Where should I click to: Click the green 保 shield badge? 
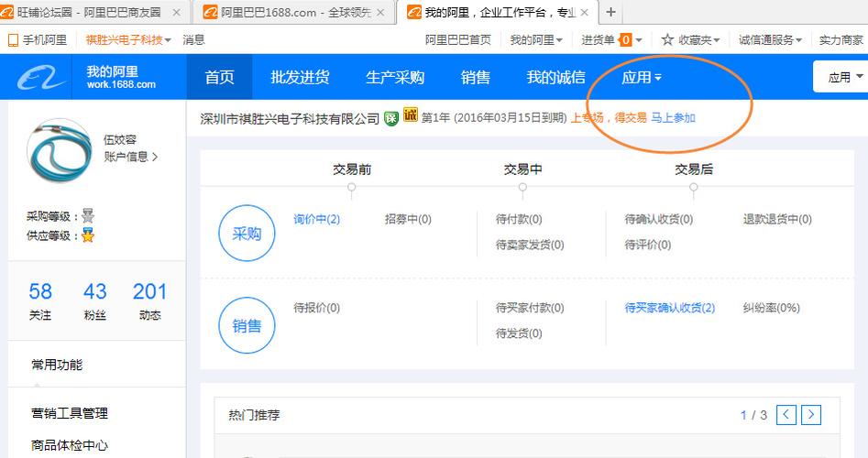[x=390, y=118]
